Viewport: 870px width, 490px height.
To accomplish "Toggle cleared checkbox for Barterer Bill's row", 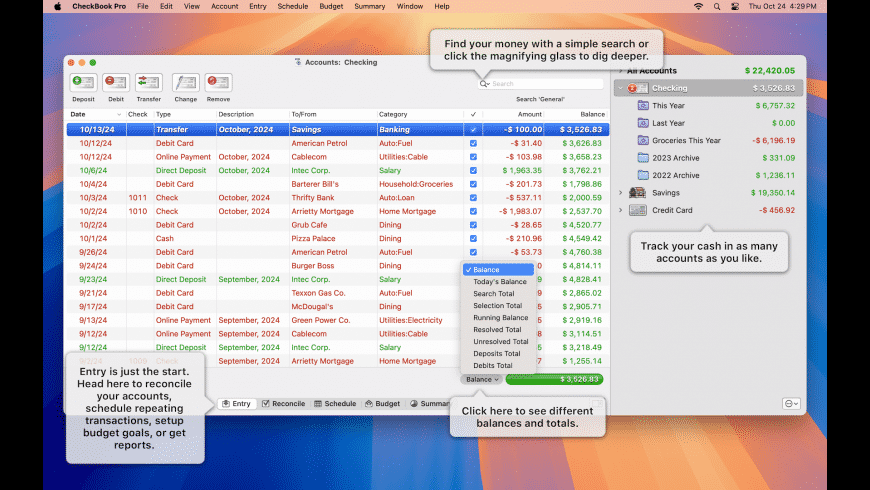I will point(473,184).
